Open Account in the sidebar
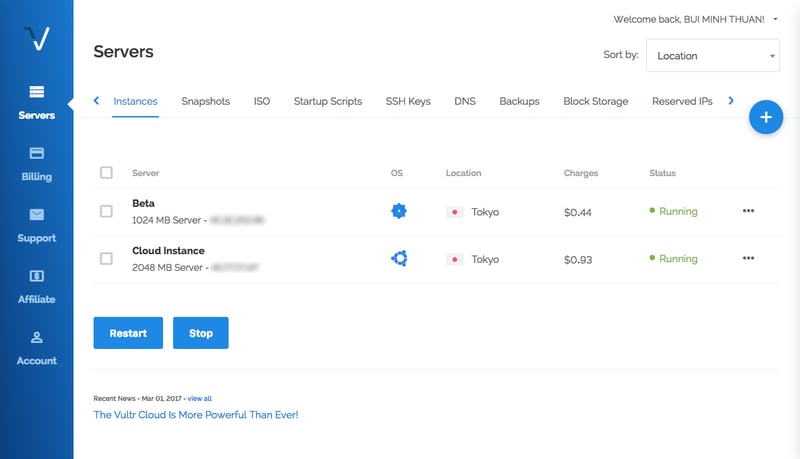800x459 pixels. pos(36,347)
